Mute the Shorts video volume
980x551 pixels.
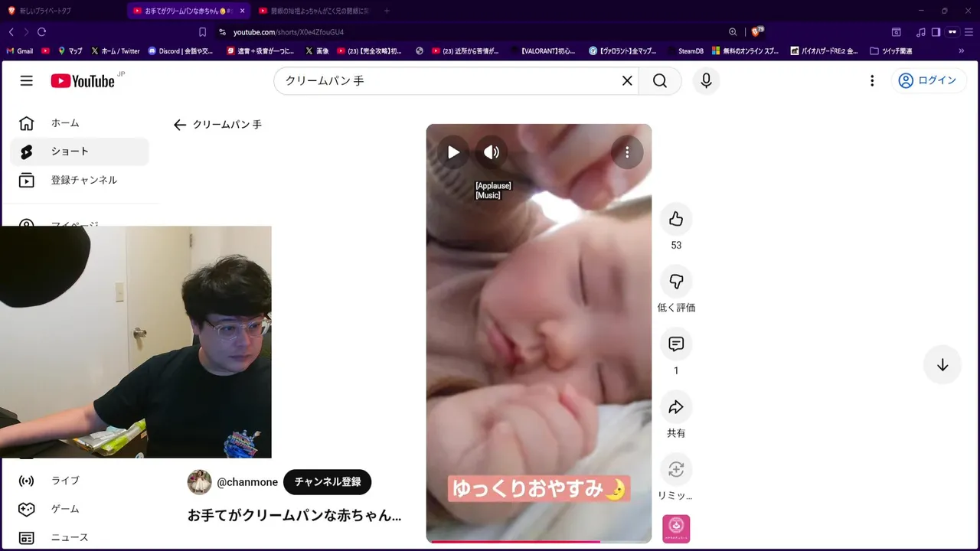492,152
